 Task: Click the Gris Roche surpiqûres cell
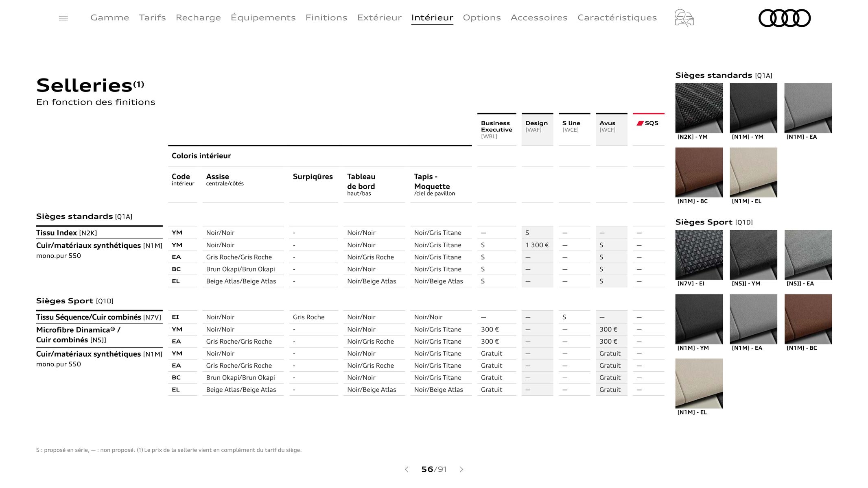[308, 317]
